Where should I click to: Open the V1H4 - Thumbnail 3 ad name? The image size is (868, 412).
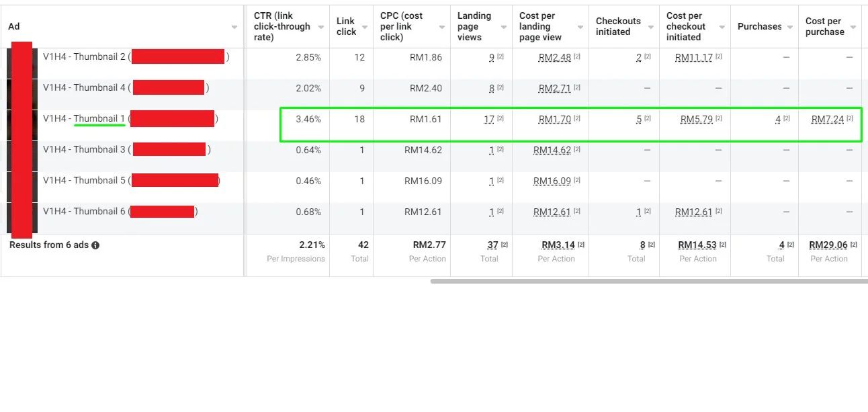85,150
